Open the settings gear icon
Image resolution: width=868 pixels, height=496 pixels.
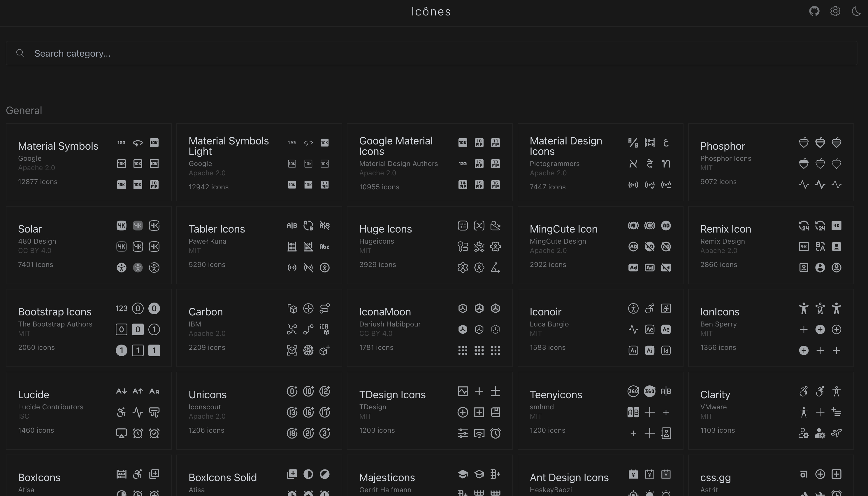click(x=835, y=11)
